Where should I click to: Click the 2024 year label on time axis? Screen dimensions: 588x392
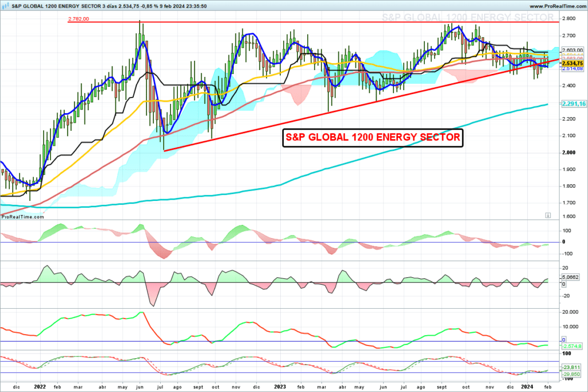click(527, 387)
